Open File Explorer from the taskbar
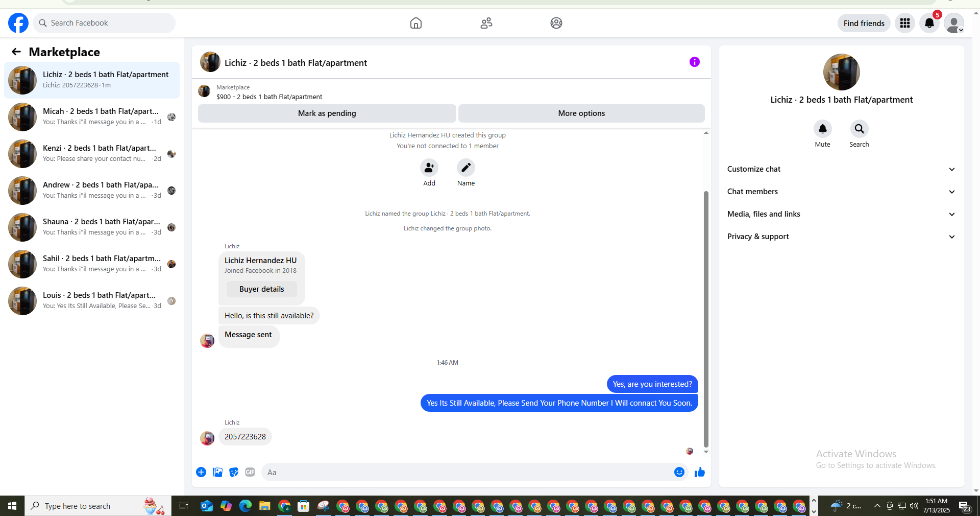 pos(264,506)
